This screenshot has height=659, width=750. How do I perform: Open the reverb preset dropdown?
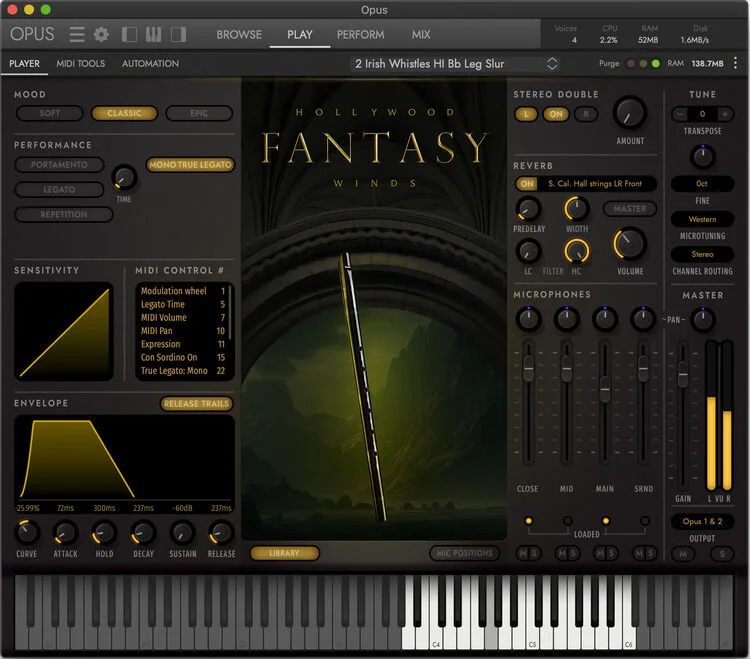pyautogui.click(x=596, y=184)
